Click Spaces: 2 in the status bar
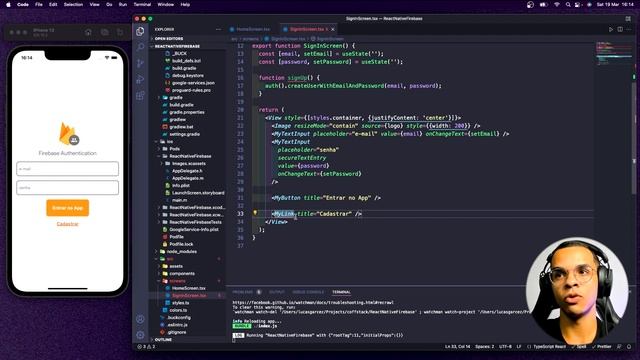The image size is (640, 360). pos(484,347)
